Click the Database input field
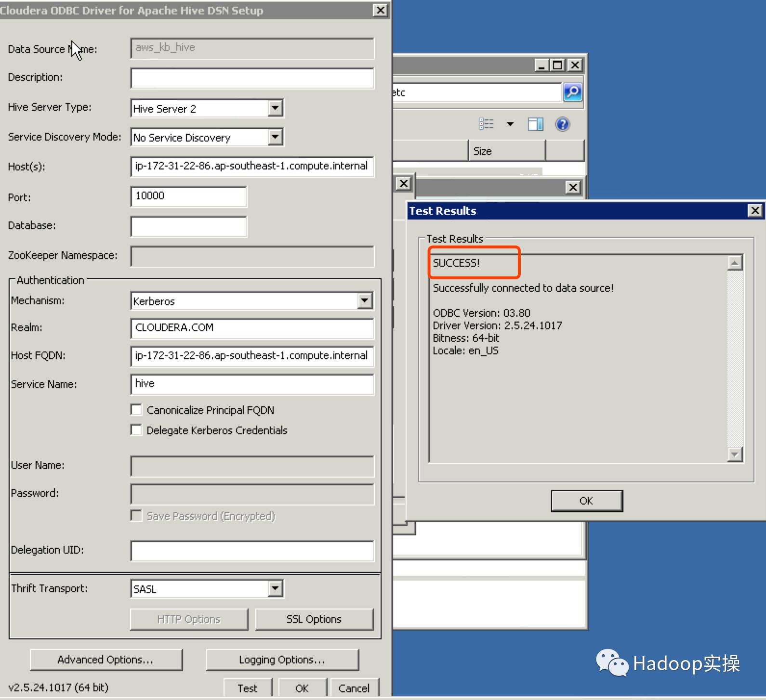The image size is (766, 700). pos(188,226)
